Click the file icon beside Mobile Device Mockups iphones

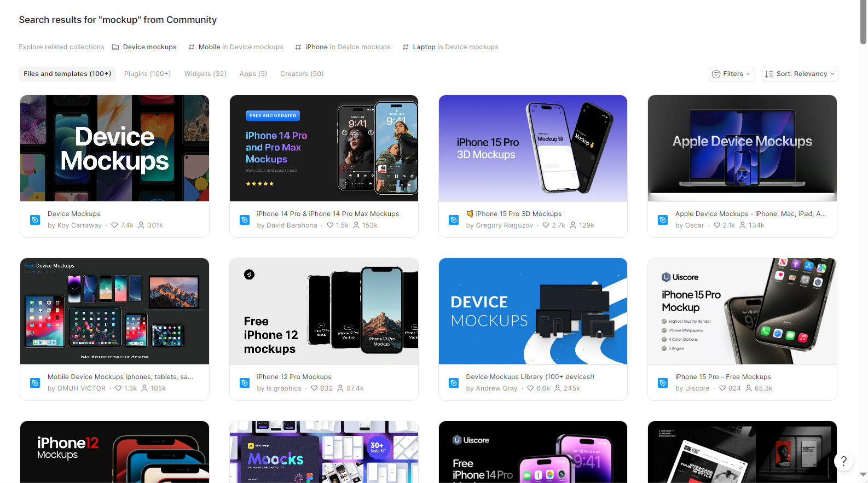pyautogui.click(x=35, y=383)
